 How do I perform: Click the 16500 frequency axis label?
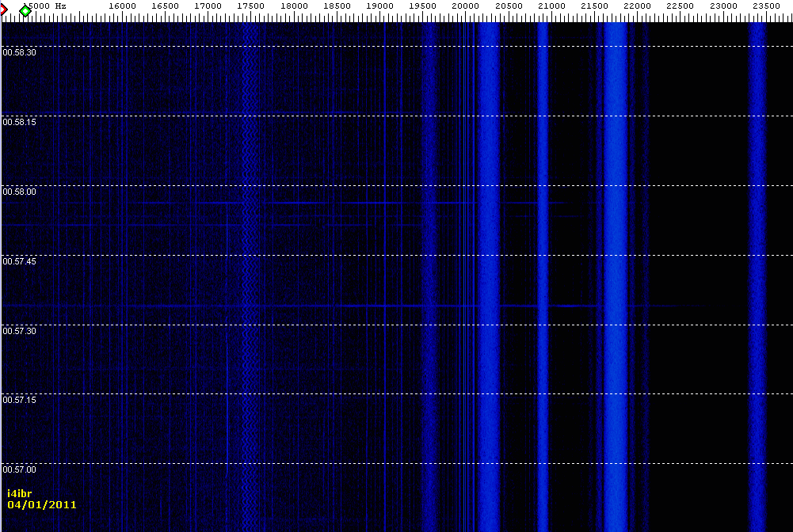pos(166,6)
